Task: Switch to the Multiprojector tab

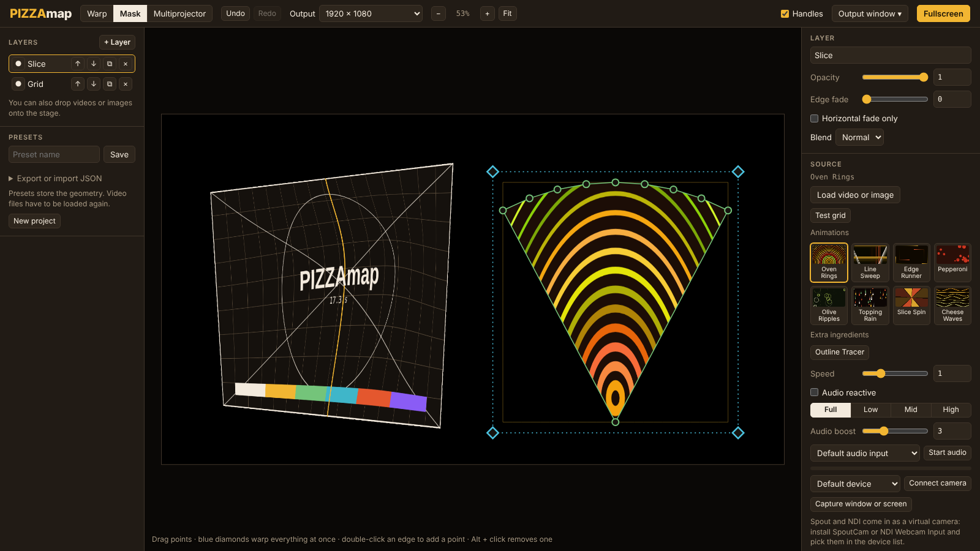Action: pos(179,13)
